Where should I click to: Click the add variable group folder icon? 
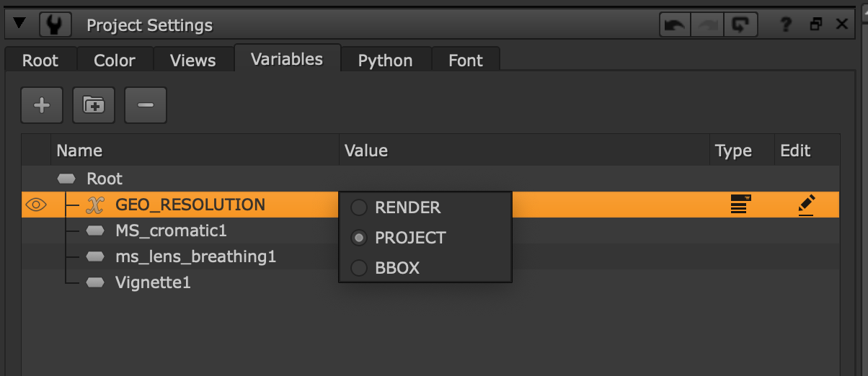pos(94,106)
